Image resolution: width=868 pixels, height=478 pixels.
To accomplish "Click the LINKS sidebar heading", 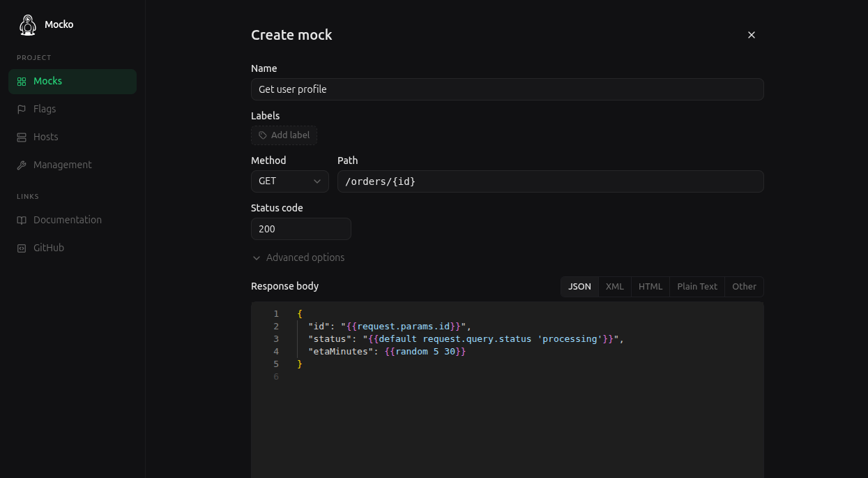I will pyautogui.click(x=28, y=197).
